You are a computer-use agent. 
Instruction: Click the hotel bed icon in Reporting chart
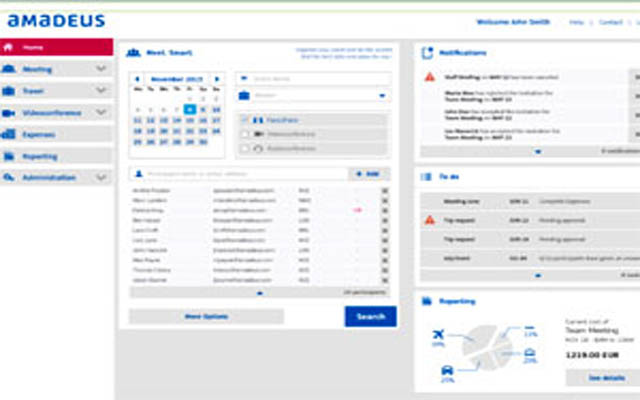pos(530,352)
